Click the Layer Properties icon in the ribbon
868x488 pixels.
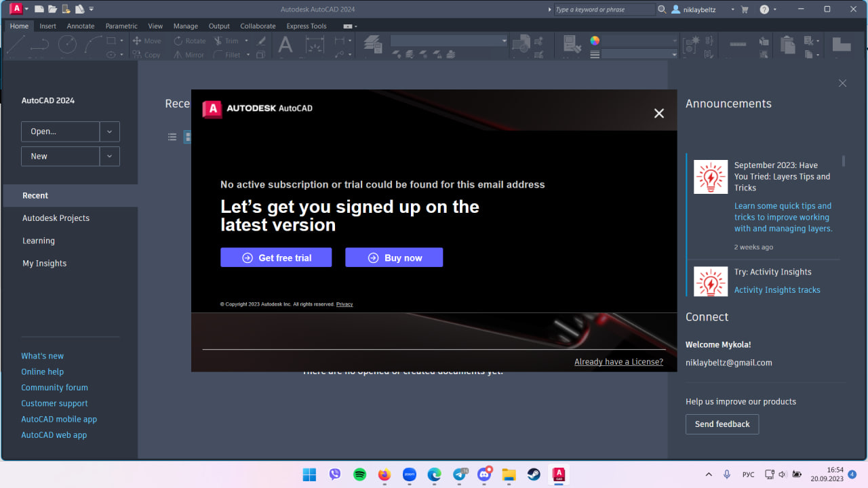point(373,45)
